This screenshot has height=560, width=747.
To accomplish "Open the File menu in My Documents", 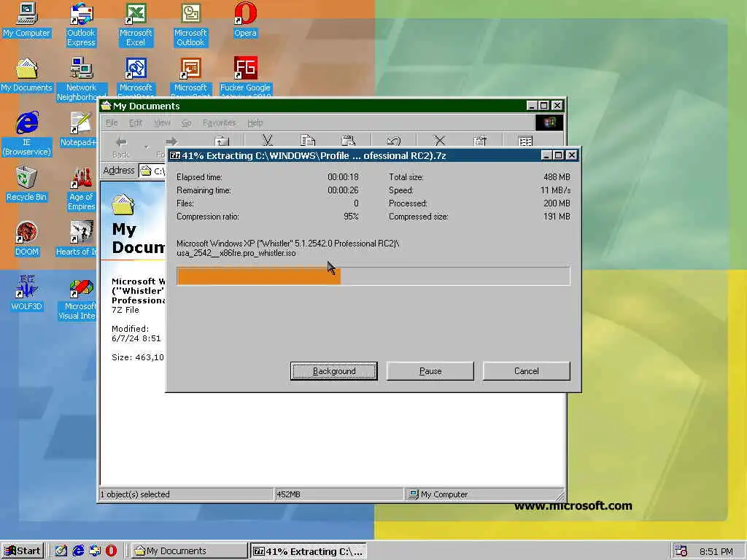I will click(112, 122).
